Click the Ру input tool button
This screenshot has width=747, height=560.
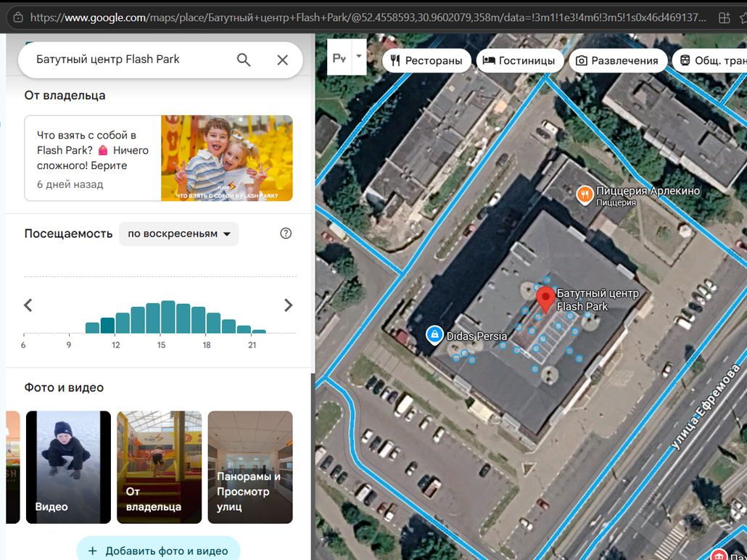tap(339, 57)
